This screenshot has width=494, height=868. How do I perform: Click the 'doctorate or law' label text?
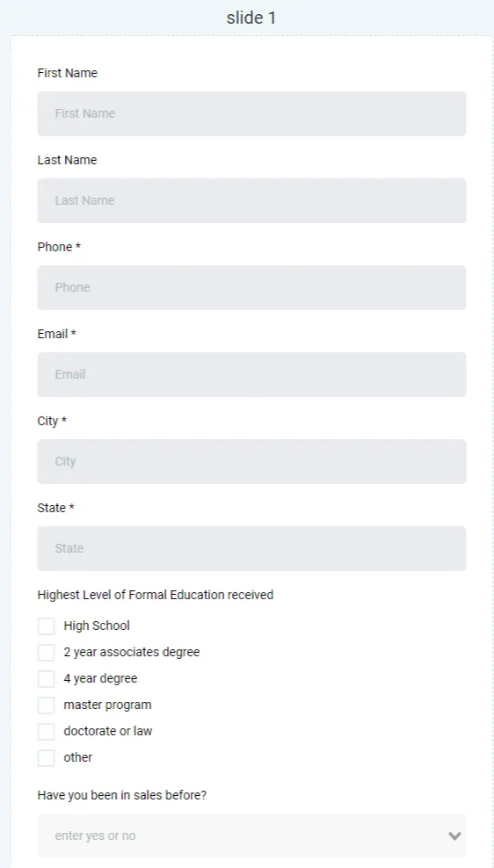[108, 731]
